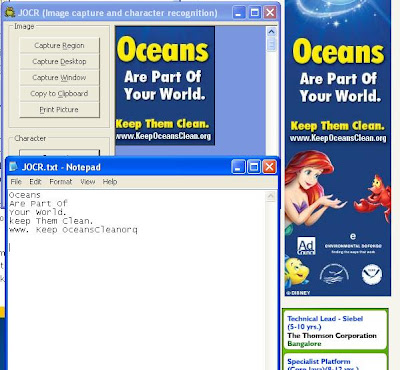Click the Print Picture button
The width and height of the screenshot is (400, 370).
(59, 109)
